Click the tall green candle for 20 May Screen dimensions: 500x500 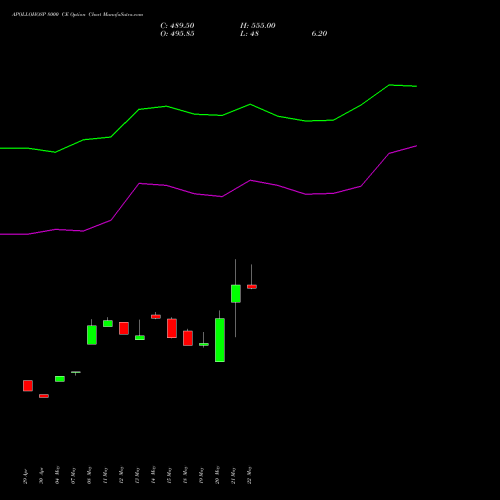tap(220, 340)
